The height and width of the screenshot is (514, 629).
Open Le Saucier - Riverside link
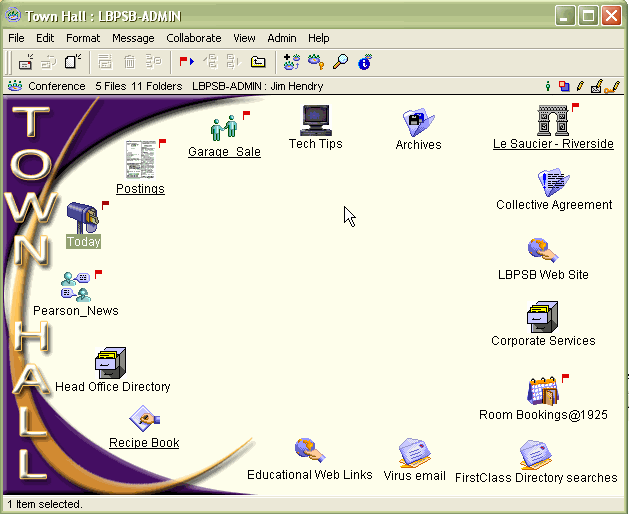coord(553,144)
